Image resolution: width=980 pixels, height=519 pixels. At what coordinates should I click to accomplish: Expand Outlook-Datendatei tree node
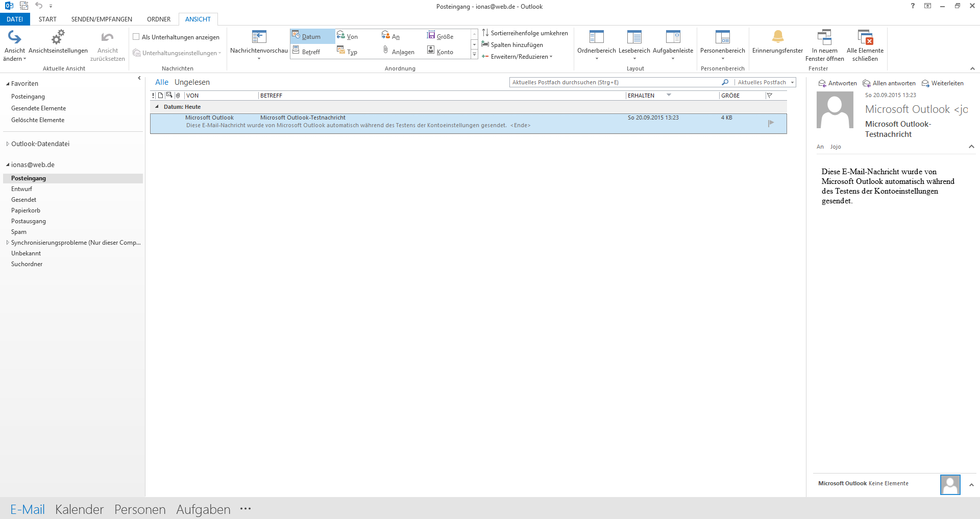8,144
